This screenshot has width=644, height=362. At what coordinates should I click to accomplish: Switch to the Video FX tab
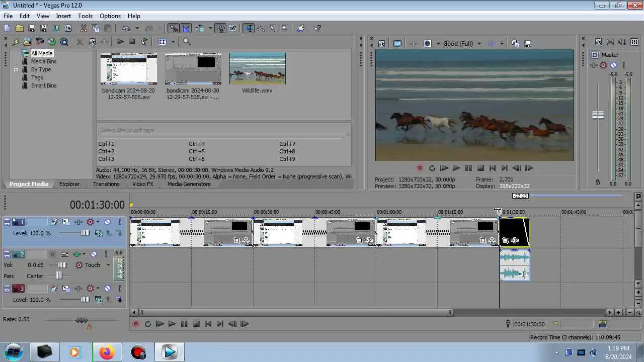click(x=143, y=184)
